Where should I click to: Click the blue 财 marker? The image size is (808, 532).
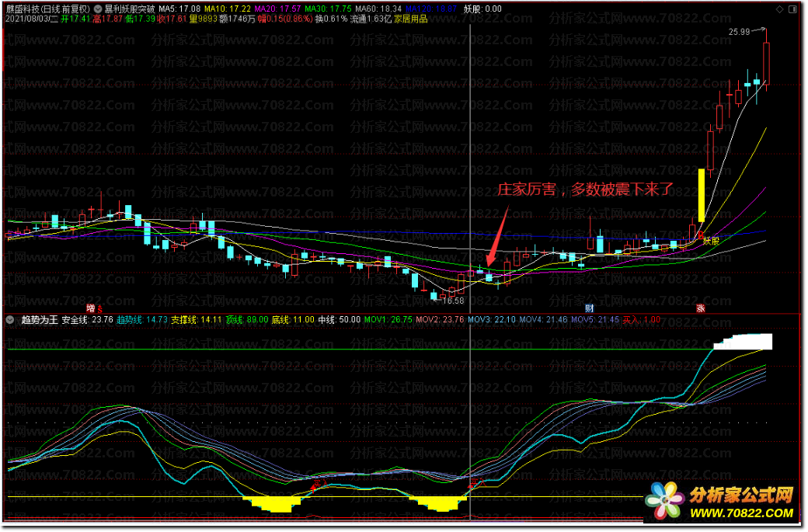tap(590, 309)
